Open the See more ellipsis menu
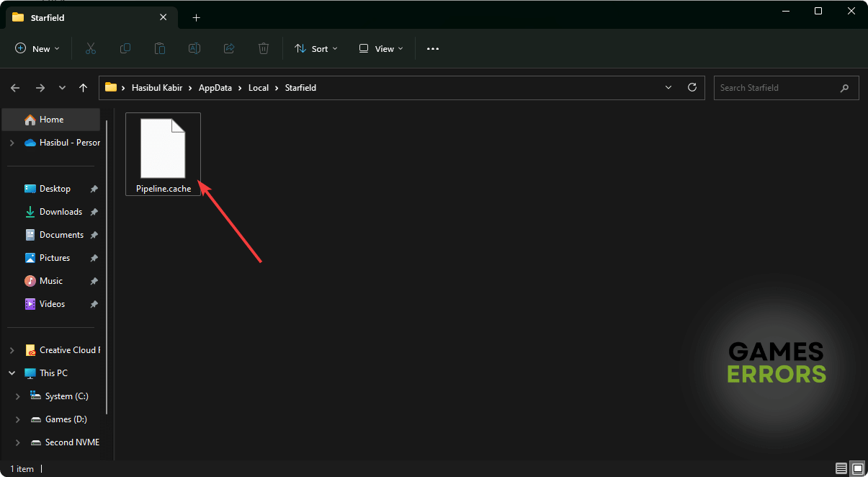This screenshot has height=477, width=868. pyautogui.click(x=432, y=48)
